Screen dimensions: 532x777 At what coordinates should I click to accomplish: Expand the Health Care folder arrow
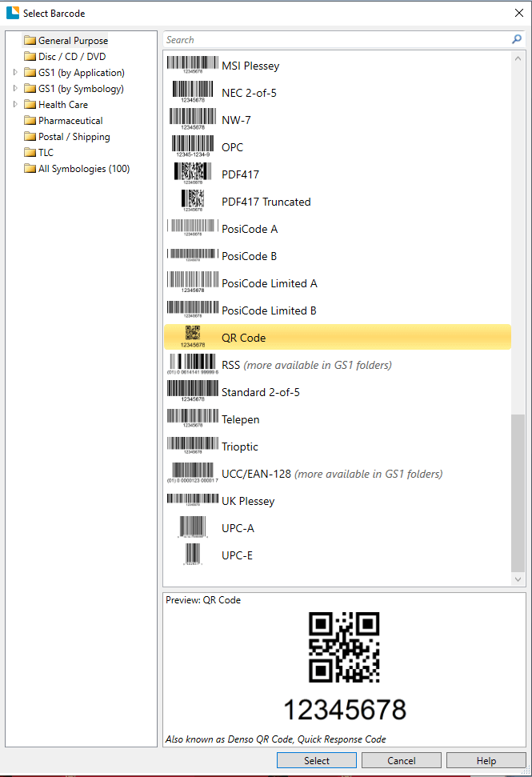[x=14, y=105]
